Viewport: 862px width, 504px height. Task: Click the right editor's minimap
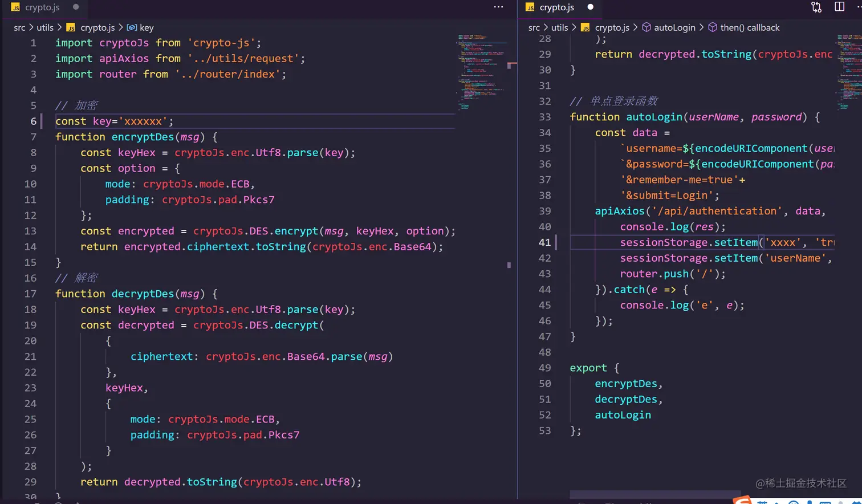tap(848, 71)
